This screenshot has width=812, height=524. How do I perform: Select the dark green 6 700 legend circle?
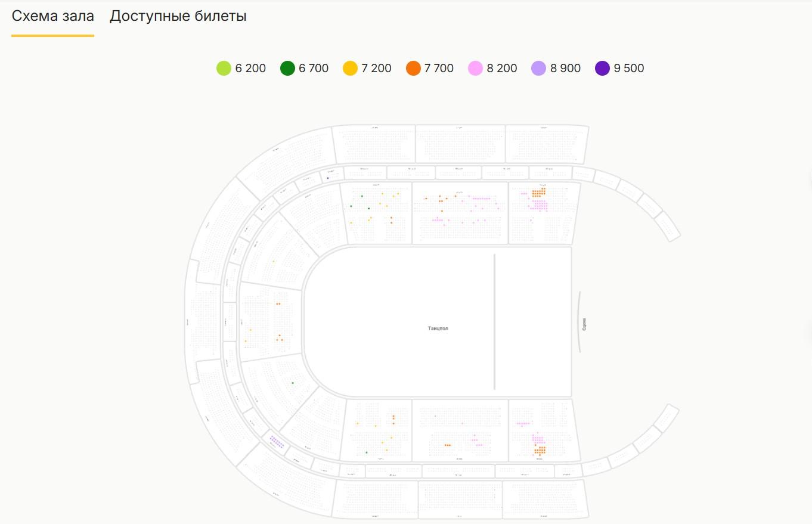click(x=287, y=69)
